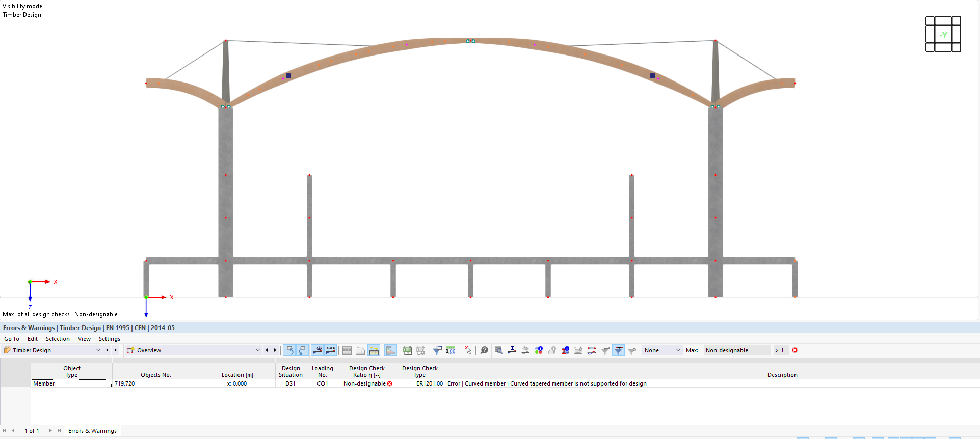Open the Timber Design add-on dropdown
The width and height of the screenshot is (980, 439).
pyautogui.click(x=52, y=350)
